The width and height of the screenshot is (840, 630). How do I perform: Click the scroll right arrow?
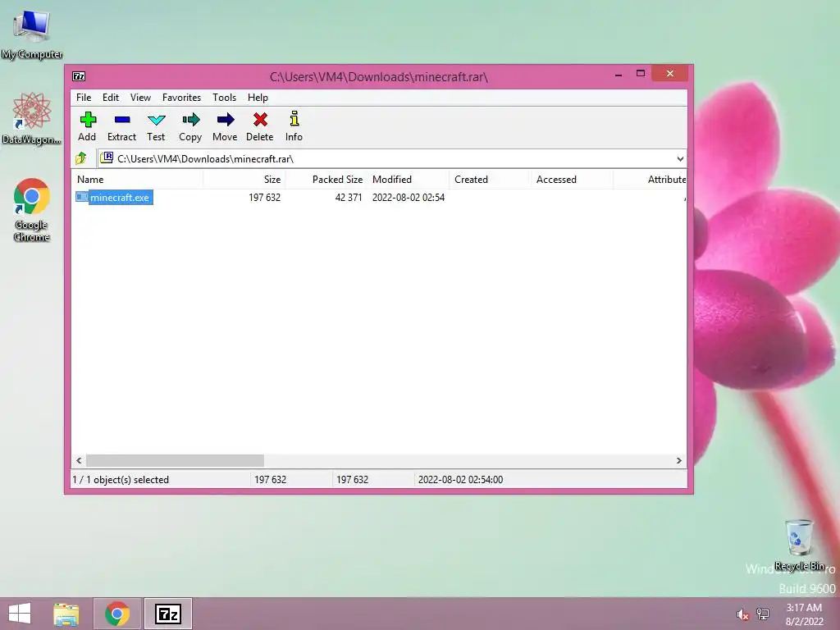(678, 460)
